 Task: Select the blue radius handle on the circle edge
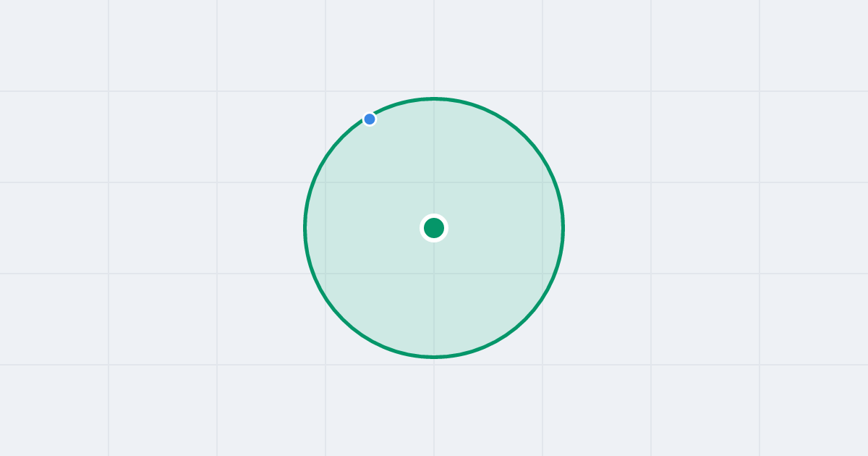click(x=370, y=119)
